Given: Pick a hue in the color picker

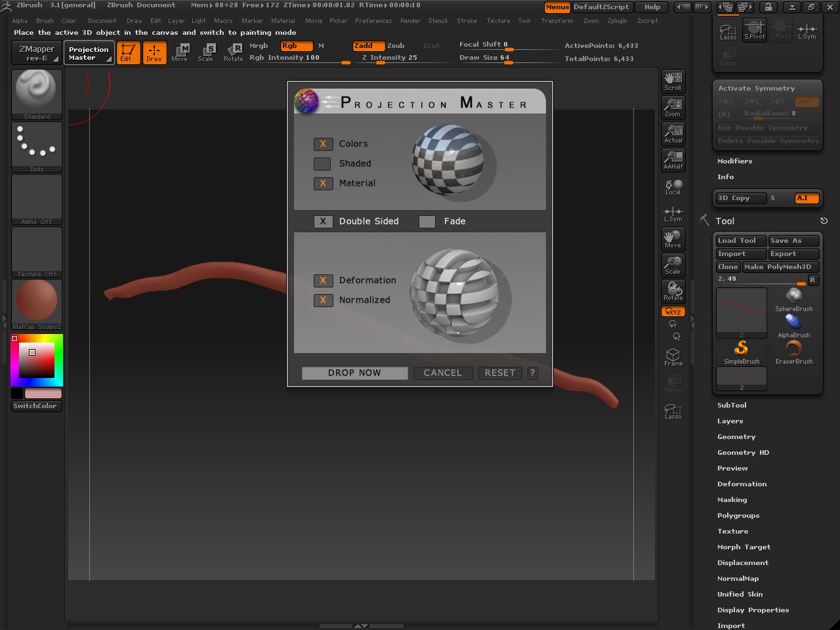Looking at the screenshot, I should tap(37, 360).
